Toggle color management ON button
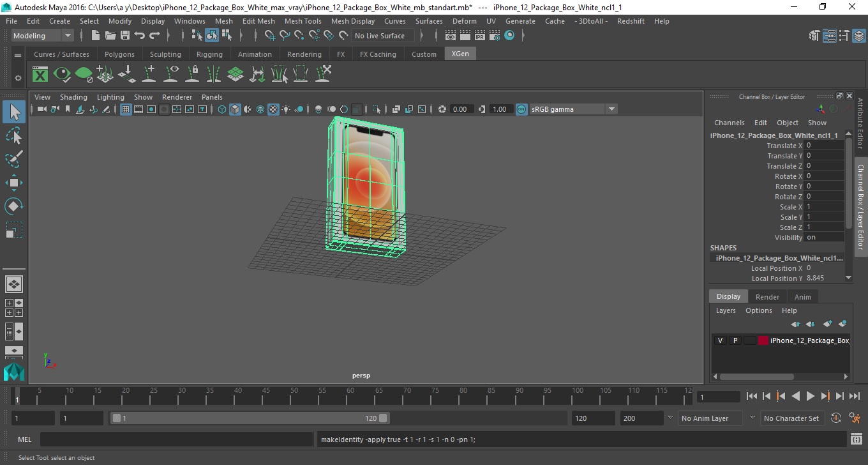This screenshot has height=465, width=868. (521, 109)
